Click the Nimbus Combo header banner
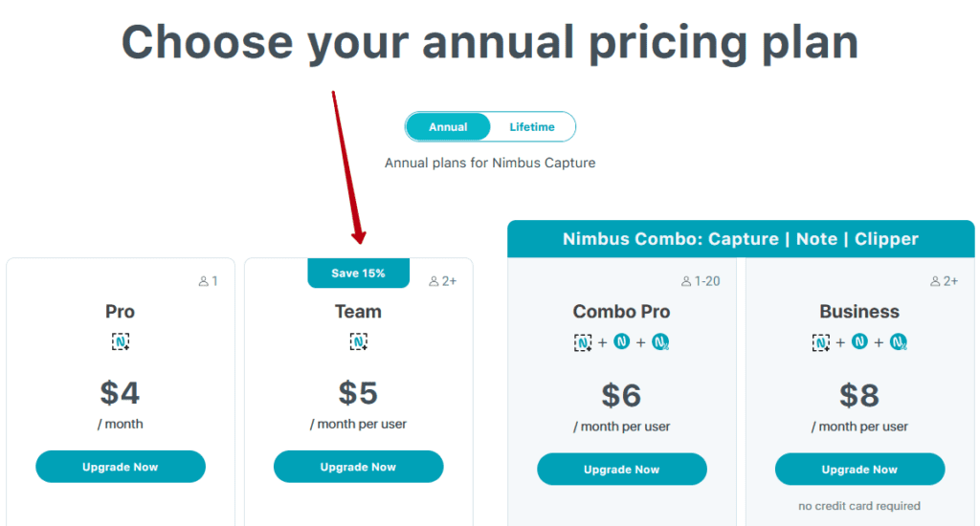Image resolution: width=980 pixels, height=526 pixels. [x=741, y=239]
